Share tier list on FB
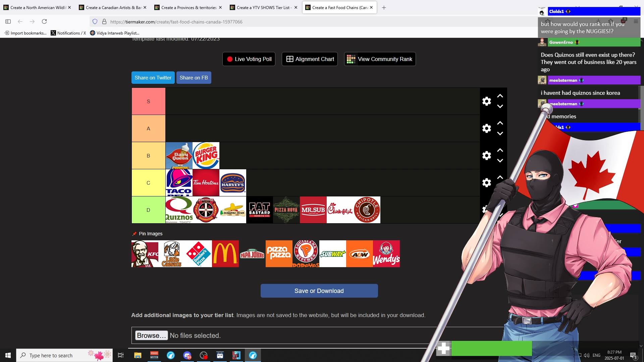Viewport: 644px width, 362px height. point(194,77)
